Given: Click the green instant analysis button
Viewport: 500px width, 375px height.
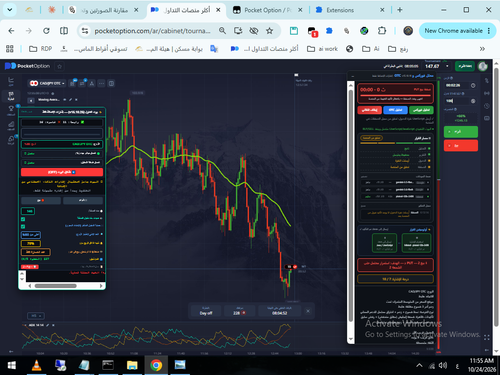Looking at the screenshot, I should point(421,110).
